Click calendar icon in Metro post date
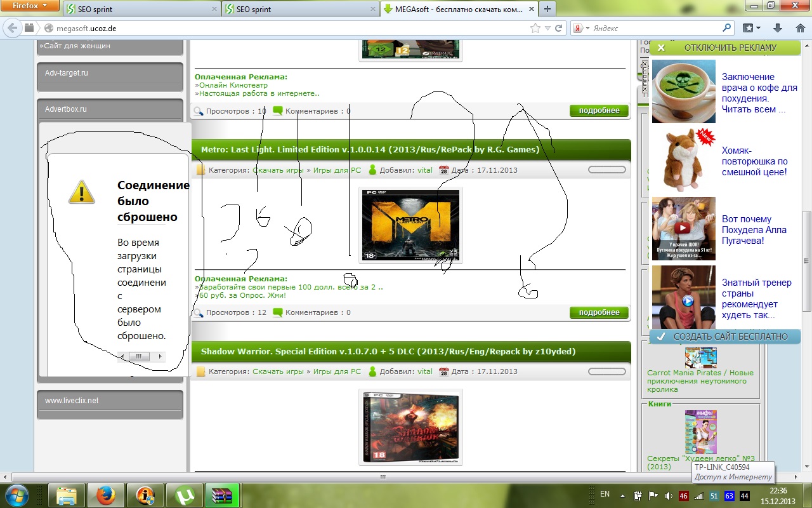812x508 pixels. (444, 170)
